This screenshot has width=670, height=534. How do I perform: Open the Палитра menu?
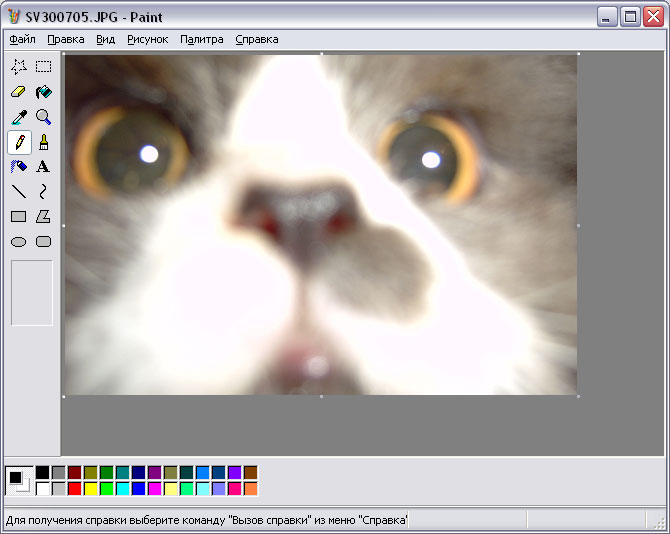pyautogui.click(x=201, y=39)
